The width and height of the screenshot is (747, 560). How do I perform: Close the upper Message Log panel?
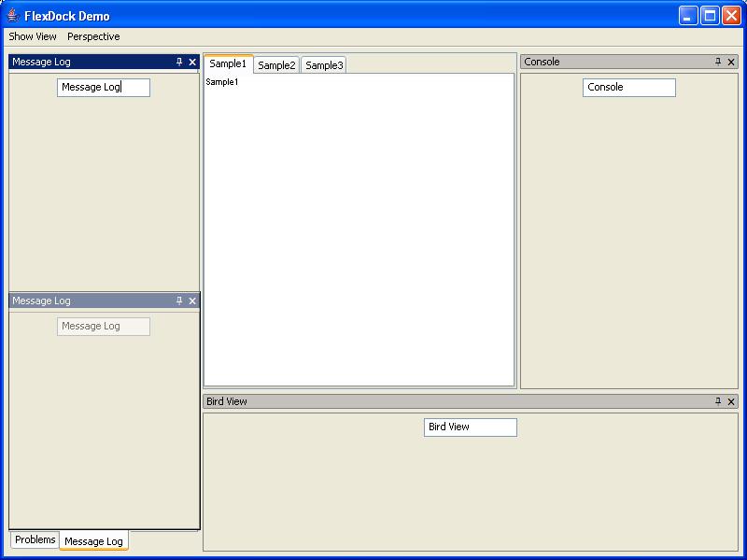click(x=192, y=63)
